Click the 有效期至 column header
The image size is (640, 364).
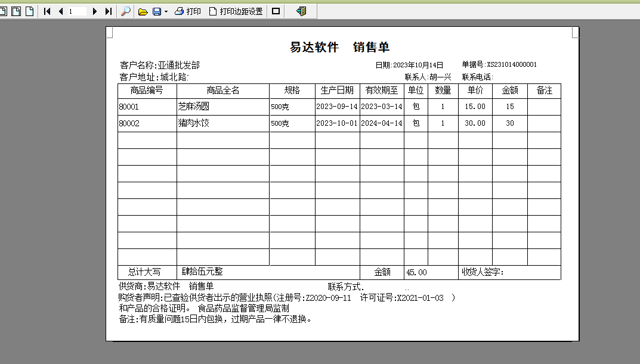(x=382, y=91)
